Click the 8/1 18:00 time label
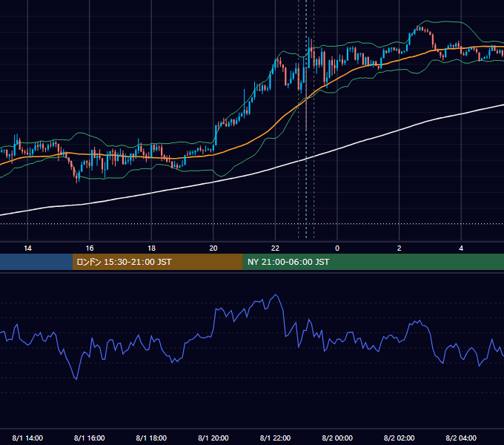This screenshot has height=445, width=504. point(151,438)
